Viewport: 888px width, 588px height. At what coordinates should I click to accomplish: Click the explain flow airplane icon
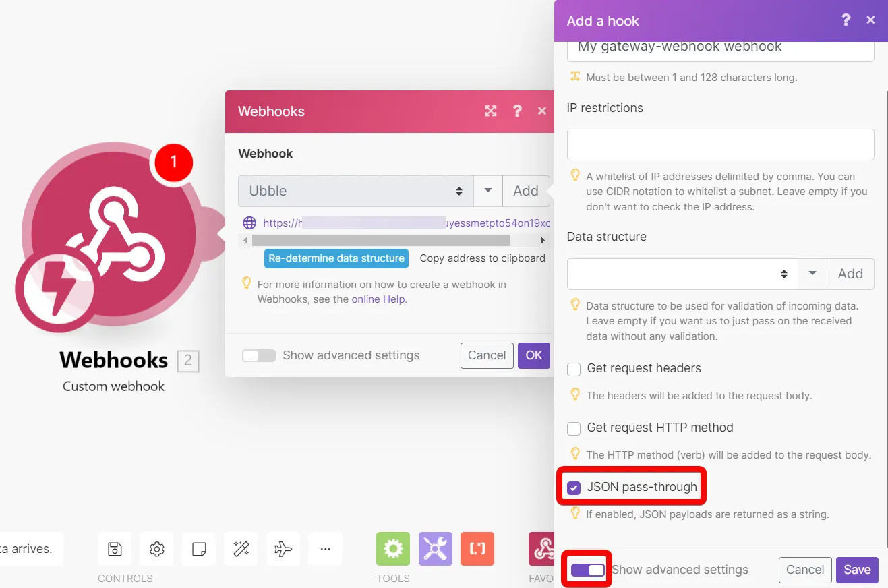pos(283,549)
